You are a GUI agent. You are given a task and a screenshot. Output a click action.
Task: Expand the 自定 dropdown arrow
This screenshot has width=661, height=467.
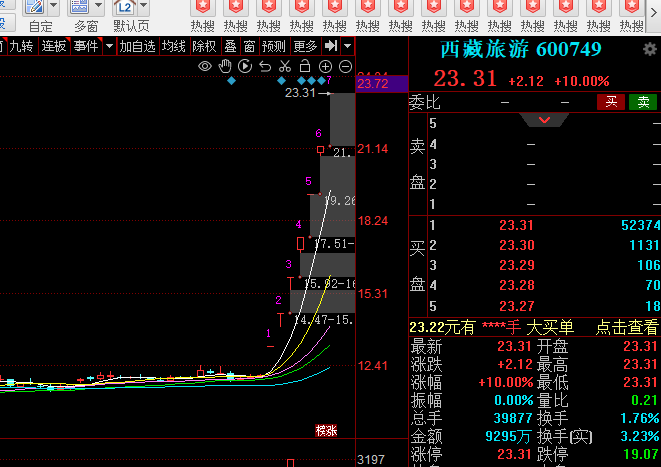tap(54, 6)
